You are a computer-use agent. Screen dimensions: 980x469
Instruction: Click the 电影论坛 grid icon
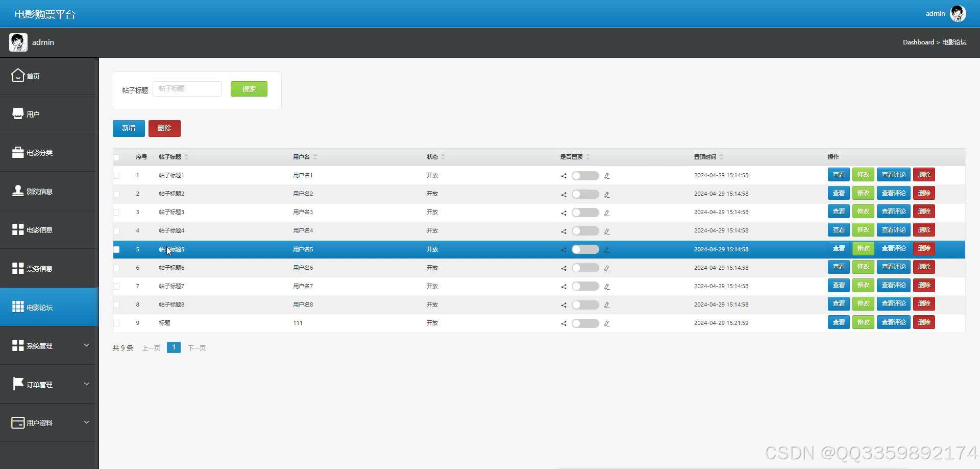pyautogui.click(x=18, y=307)
